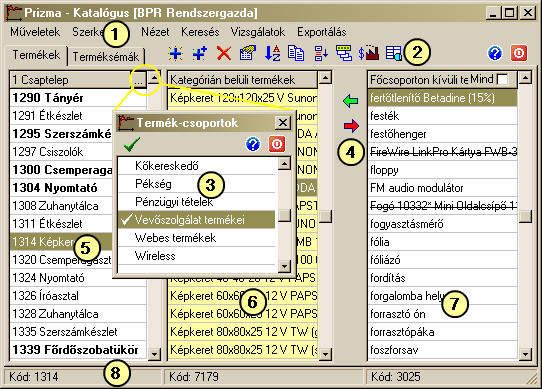Viewport: 542px width, 389px height.
Task: Select the Webes termékek group entry
Action: point(197,238)
